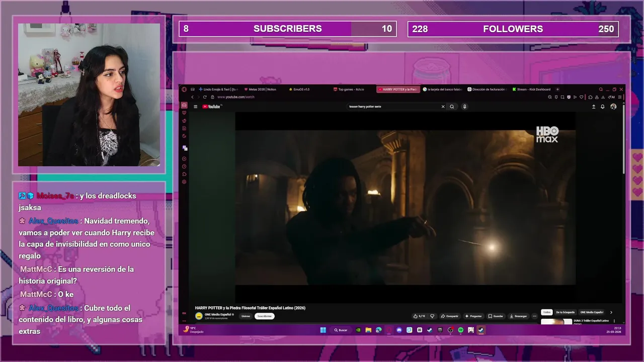
Task: Click the Unirme button
Action: pos(246,316)
